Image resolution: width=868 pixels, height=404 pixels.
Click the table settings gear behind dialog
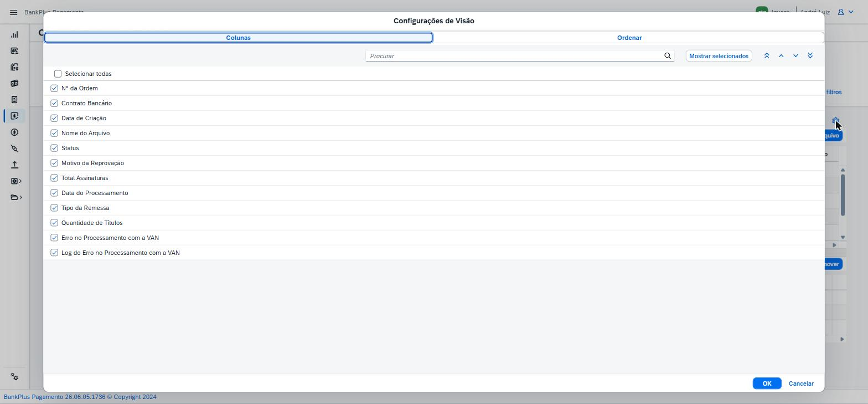click(835, 120)
